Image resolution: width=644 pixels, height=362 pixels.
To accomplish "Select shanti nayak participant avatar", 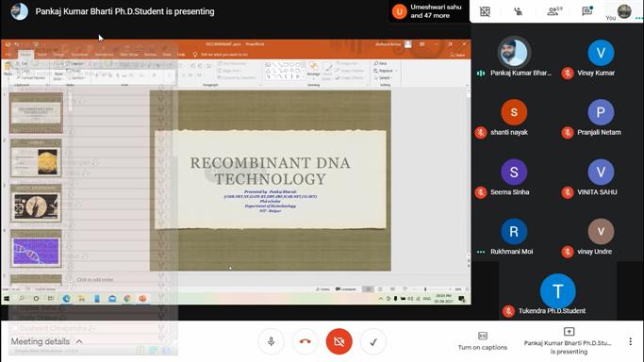I will (514, 112).
